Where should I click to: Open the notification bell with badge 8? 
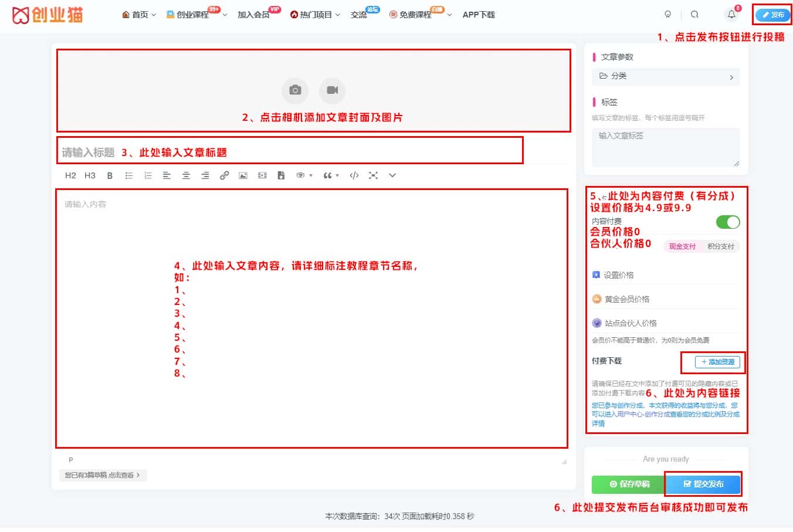pos(731,14)
